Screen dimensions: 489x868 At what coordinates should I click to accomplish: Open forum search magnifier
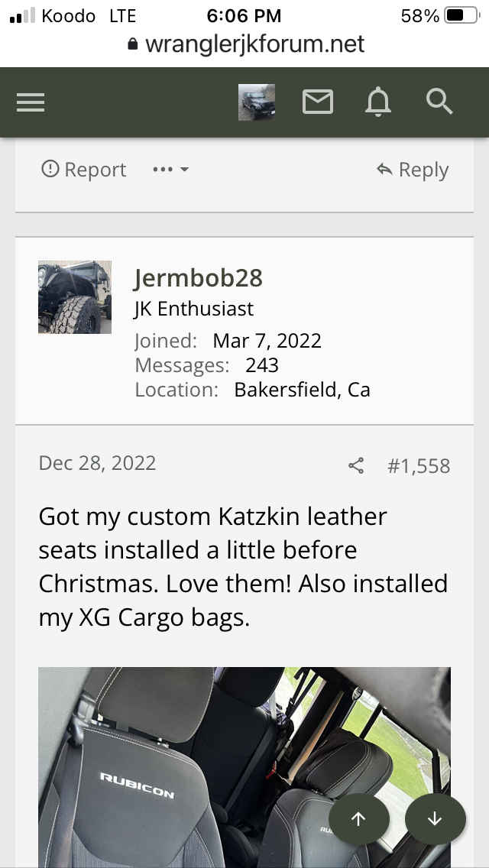pyautogui.click(x=440, y=102)
